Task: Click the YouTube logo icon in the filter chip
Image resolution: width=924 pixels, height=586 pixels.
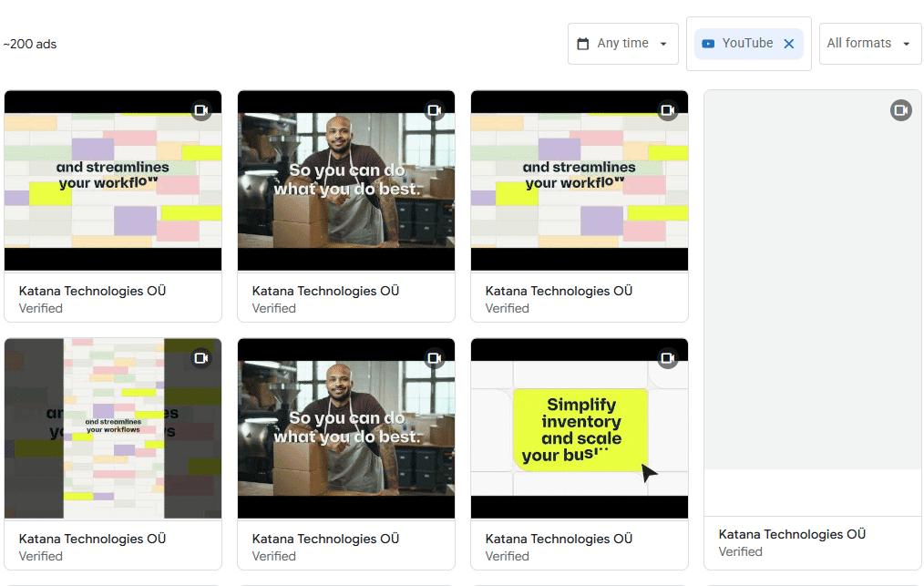Action: click(x=708, y=44)
